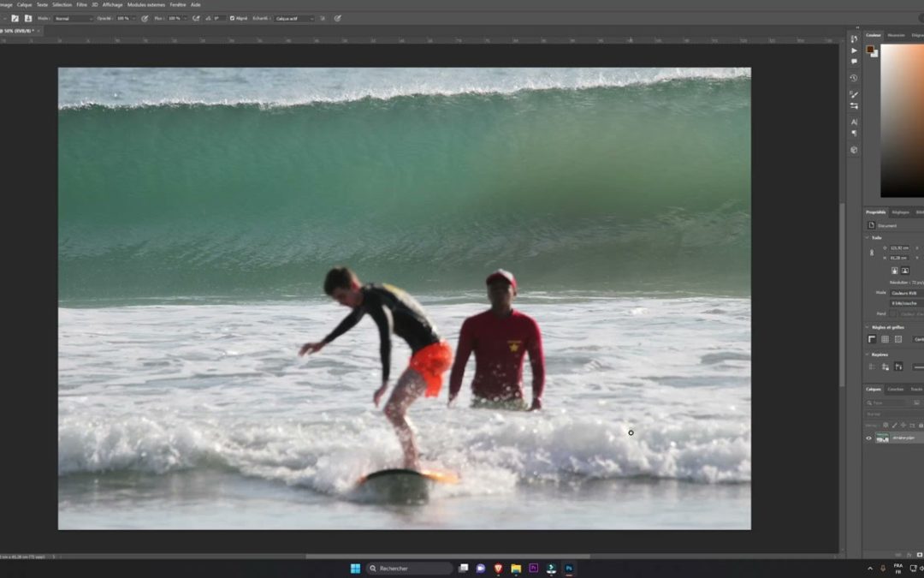Click the canvas width input field

[899, 248]
